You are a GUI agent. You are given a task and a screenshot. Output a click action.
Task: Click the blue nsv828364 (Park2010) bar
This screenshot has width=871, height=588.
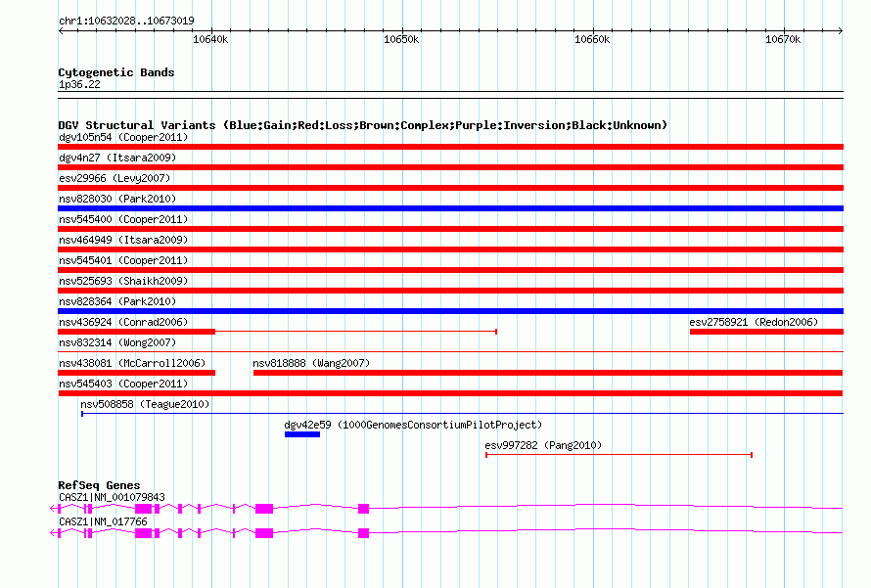450,311
